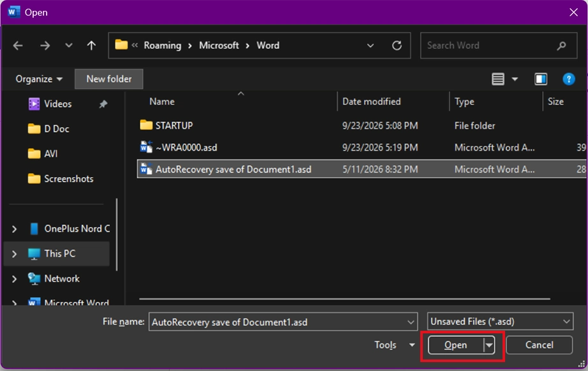Sort by Date modified column
Image resolution: width=588 pixels, height=371 pixels.
click(x=371, y=102)
